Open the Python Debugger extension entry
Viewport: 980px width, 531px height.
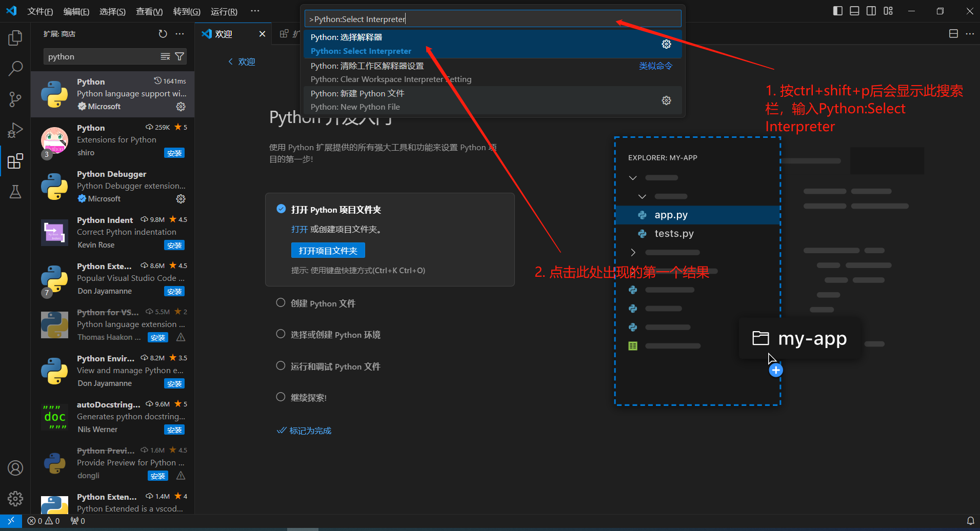tap(112, 187)
